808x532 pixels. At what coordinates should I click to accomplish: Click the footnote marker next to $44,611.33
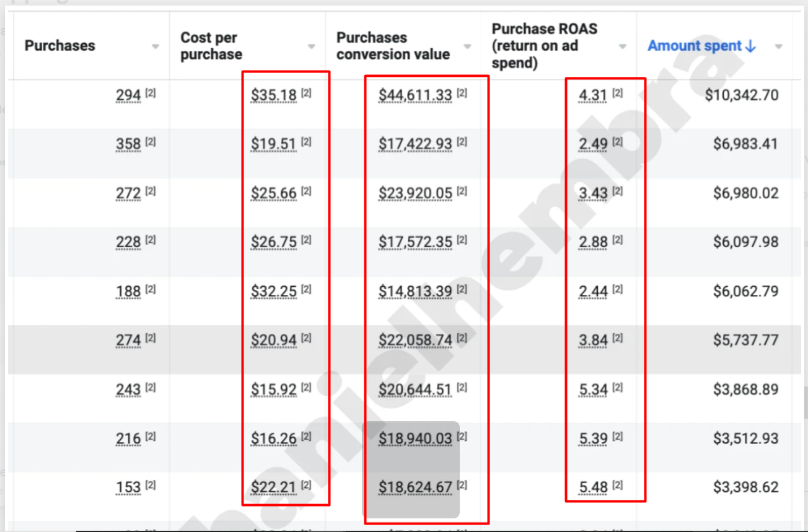462,94
